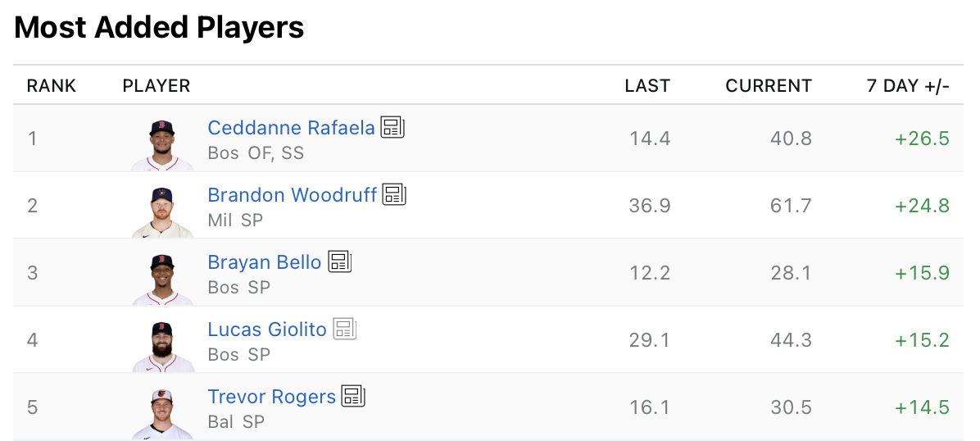Open Lucas Giolito player page

pyautogui.click(x=267, y=330)
